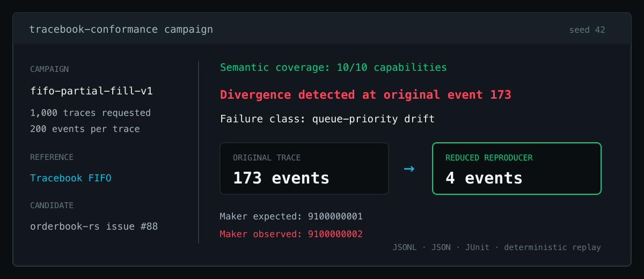
Task: Click the CAMPAIGN section heading
Action: click(x=49, y=69)
